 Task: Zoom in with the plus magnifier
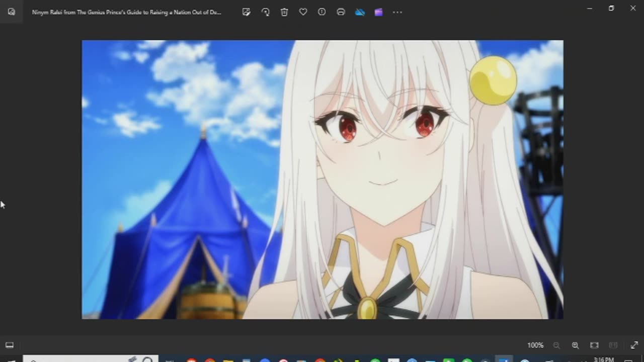575,345
